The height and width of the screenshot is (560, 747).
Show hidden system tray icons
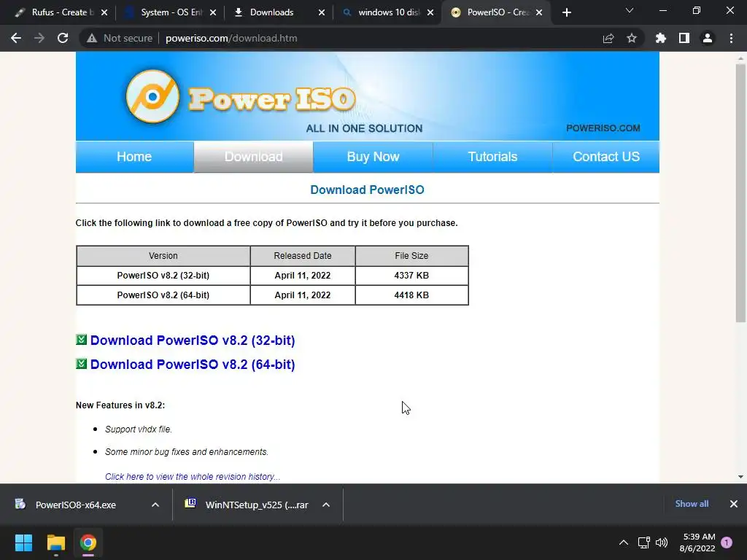click(624, 542)
